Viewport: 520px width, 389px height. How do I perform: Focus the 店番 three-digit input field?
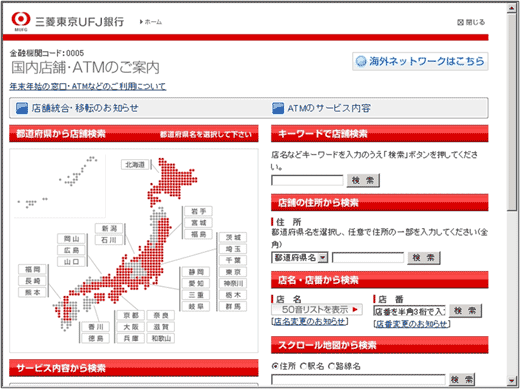(x=409, y=311)
